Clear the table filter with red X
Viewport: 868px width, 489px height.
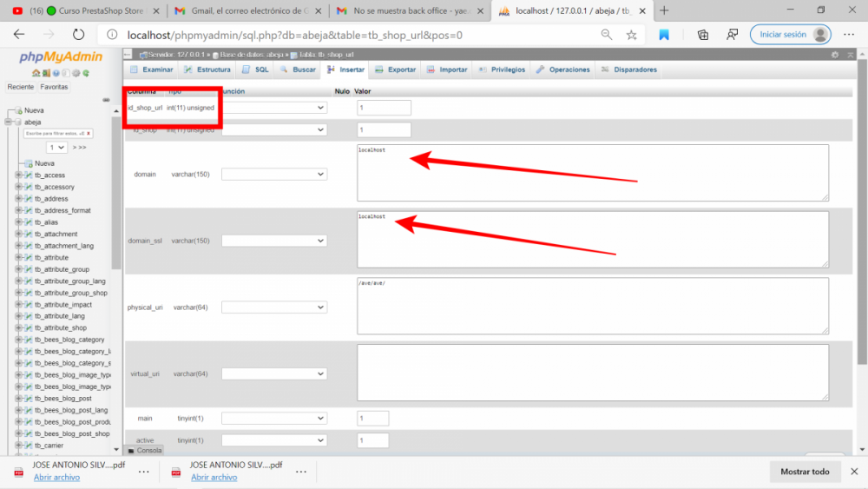[89, 134]
